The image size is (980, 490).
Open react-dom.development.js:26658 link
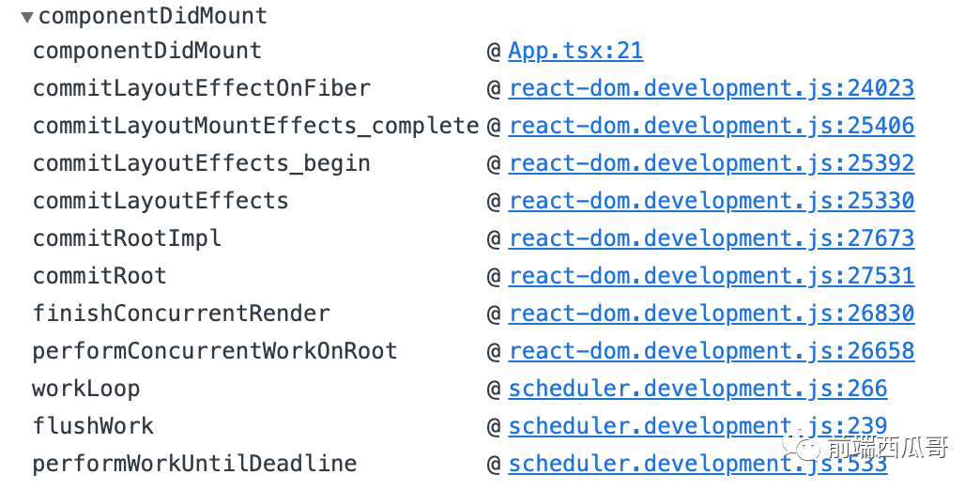pyautogui.click(x=712, y=351)
